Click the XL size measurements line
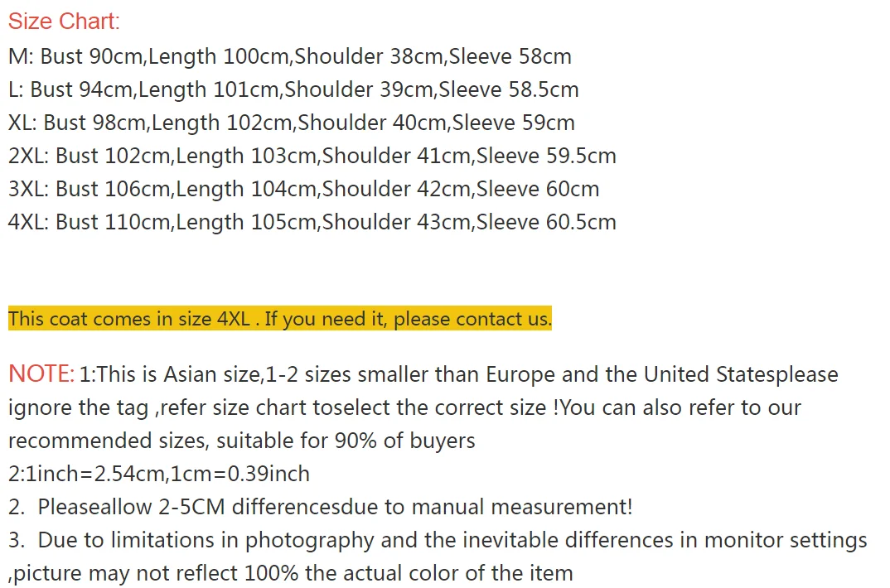890x588 pixels. tap(291, 123)
